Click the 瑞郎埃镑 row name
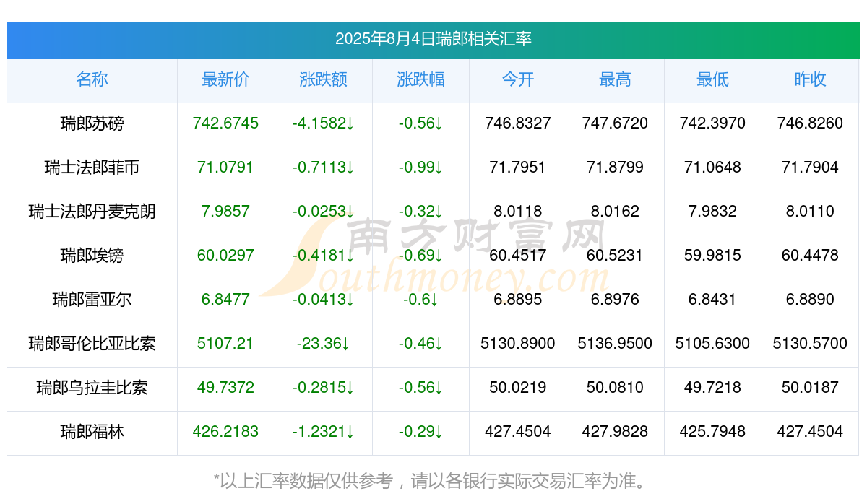 tap(92, 255)
